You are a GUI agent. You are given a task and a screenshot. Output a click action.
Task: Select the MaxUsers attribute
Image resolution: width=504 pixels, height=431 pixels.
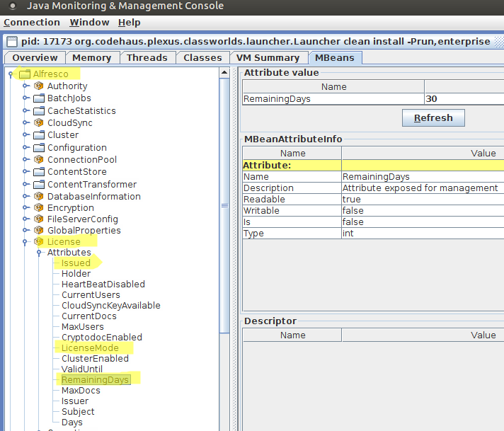[x=83, y=326]
